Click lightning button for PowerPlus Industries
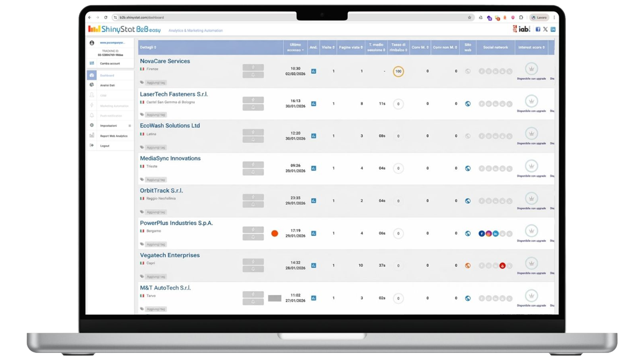Image resolution: width=644 pixels, height=362 pixels. (253, 230)
